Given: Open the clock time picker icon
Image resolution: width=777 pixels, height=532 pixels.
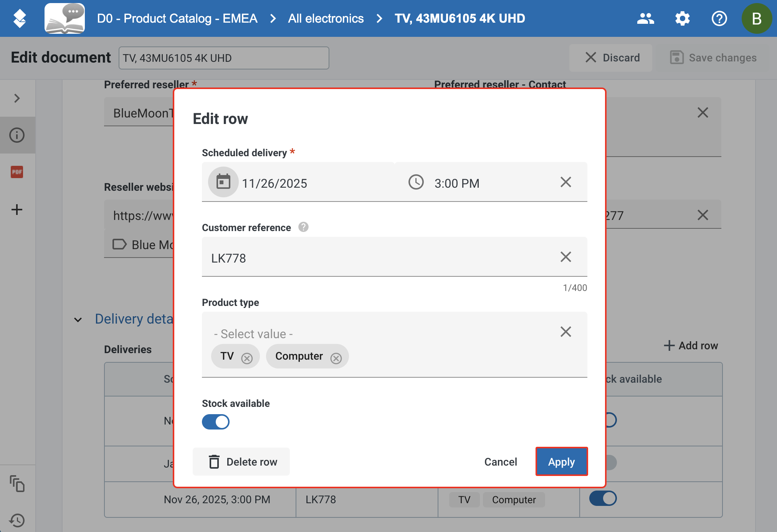Looking at the screenshot, I should tap(416, 182).
